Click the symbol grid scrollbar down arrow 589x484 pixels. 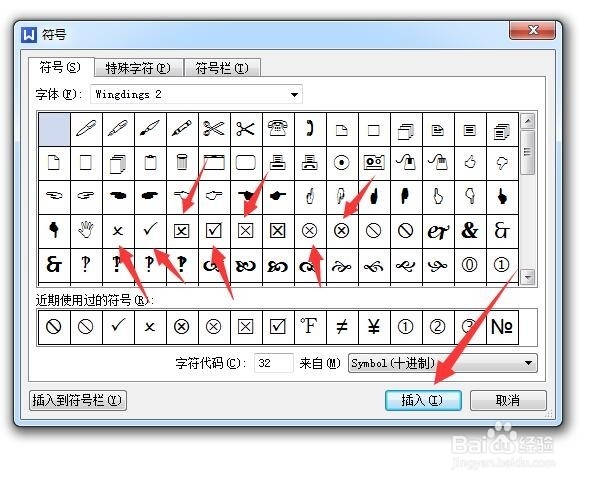(x=528, y=277)
